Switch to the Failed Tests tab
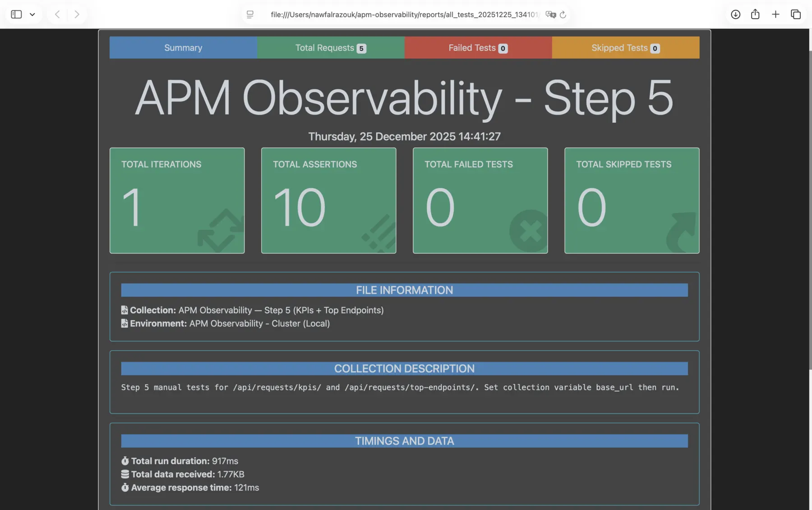Image resolution: width=812 pixels, height=510 pixels. 478,47
